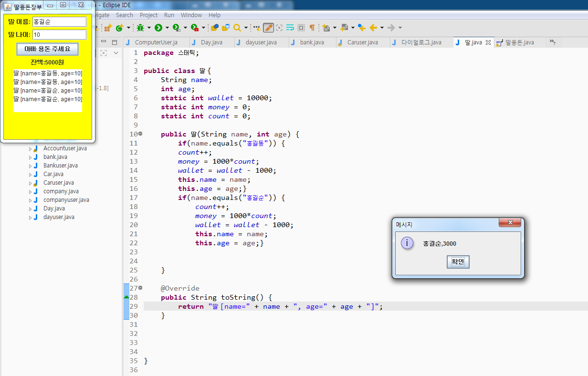This screenshot has width=588, height=376.
Task: Click the 딸 이름 input field
Action: (x=59, y=22)
